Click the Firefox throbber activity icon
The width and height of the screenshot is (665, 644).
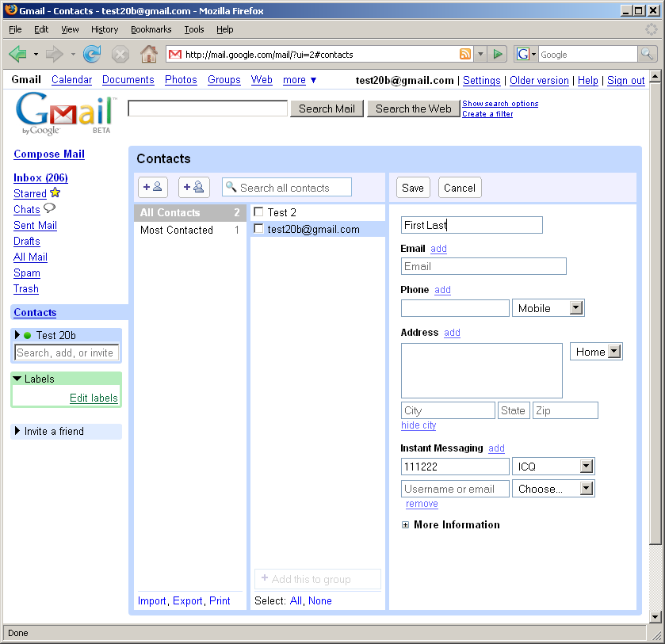point(651,29)
